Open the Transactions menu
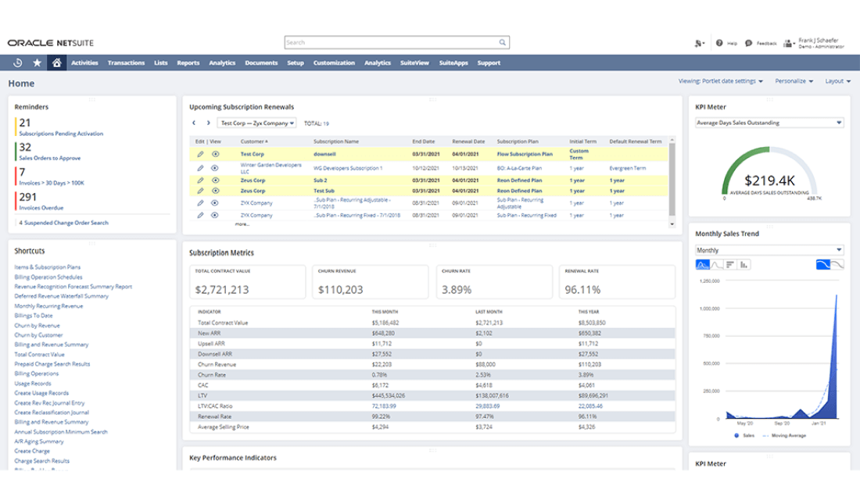Screen dimensions: 860x504 click(126, 63)
